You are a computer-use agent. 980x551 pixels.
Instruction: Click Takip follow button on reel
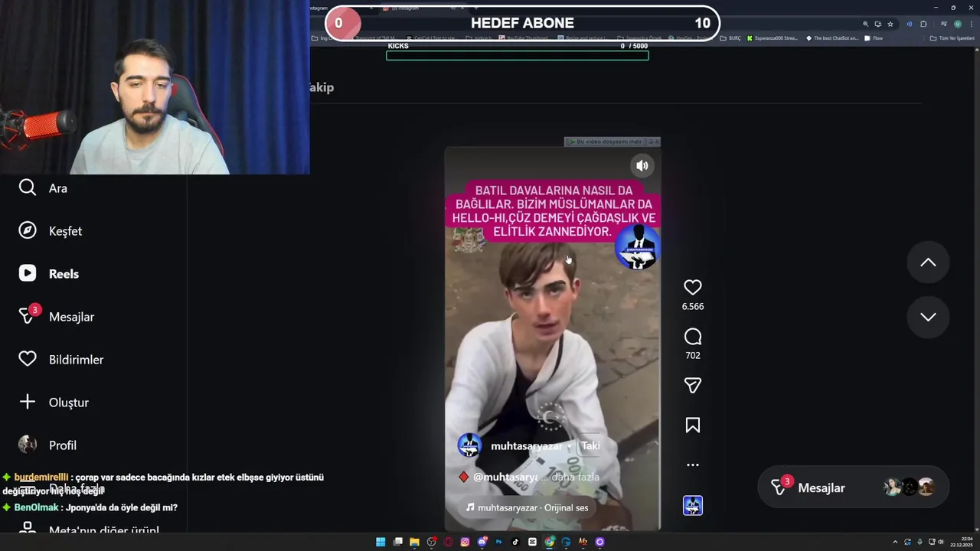pyautogui.click(x=590, y=446)
